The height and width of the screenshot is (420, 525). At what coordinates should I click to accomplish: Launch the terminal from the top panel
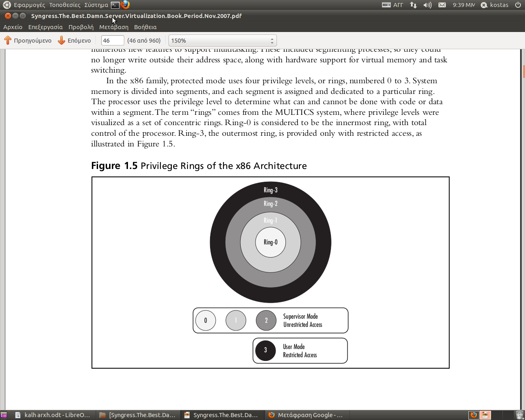(115, 5)
